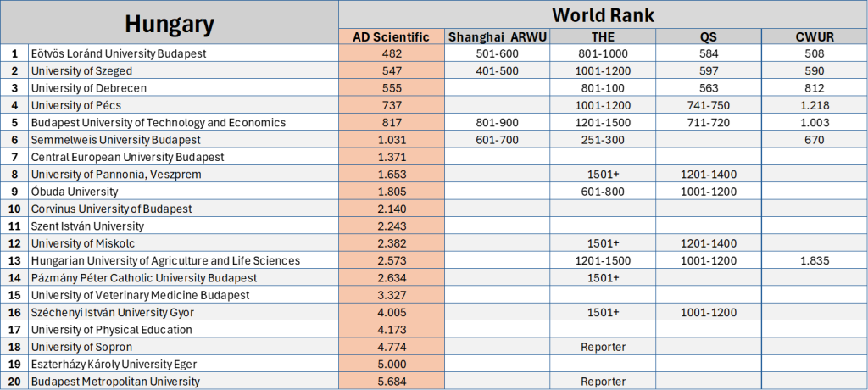Image resolution: width=868 pixels, height=390 pixels.
Task: Select the World Rank header
Action: coord(603,14)
